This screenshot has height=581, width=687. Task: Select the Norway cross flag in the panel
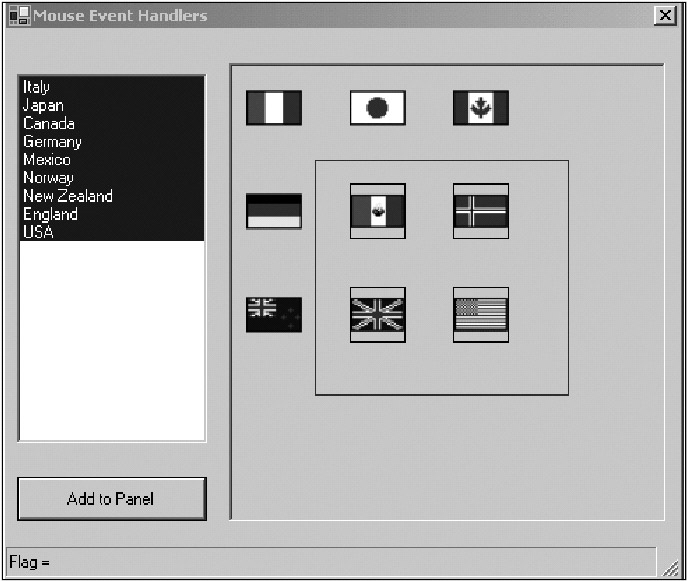pos(480,211)
